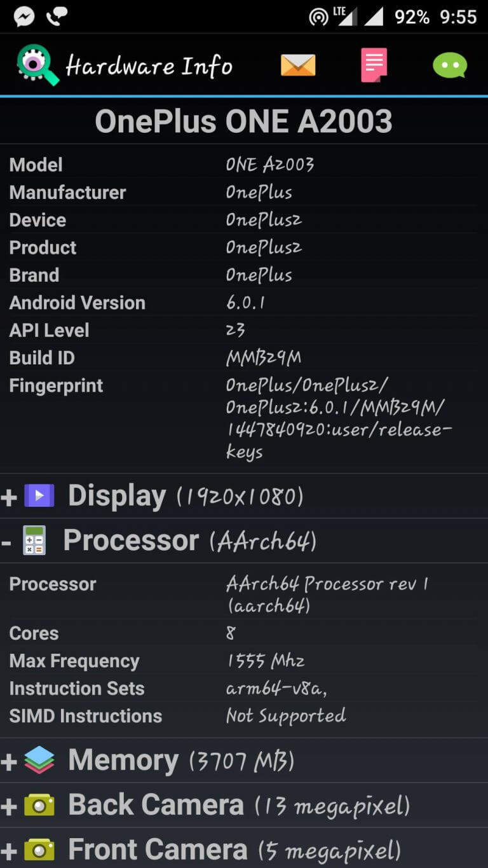
Task: Collapse the Processor section minus sign
Action: click(x=6, y=542)
